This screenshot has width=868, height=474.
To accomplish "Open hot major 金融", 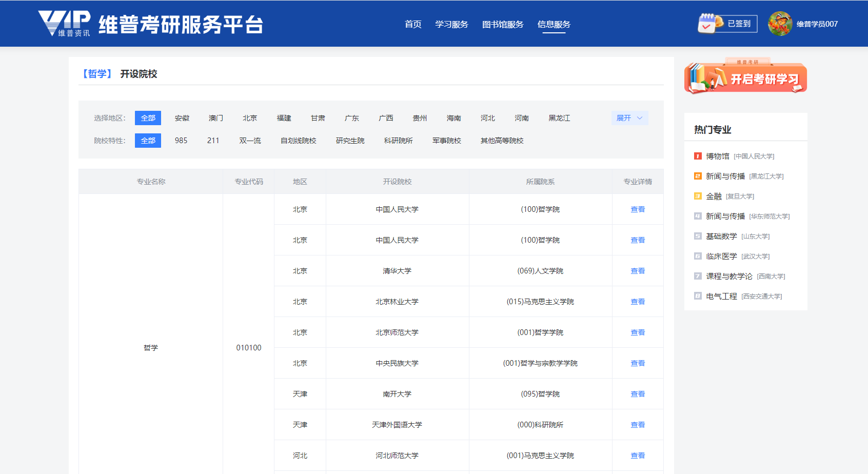I will click(714, 196).
